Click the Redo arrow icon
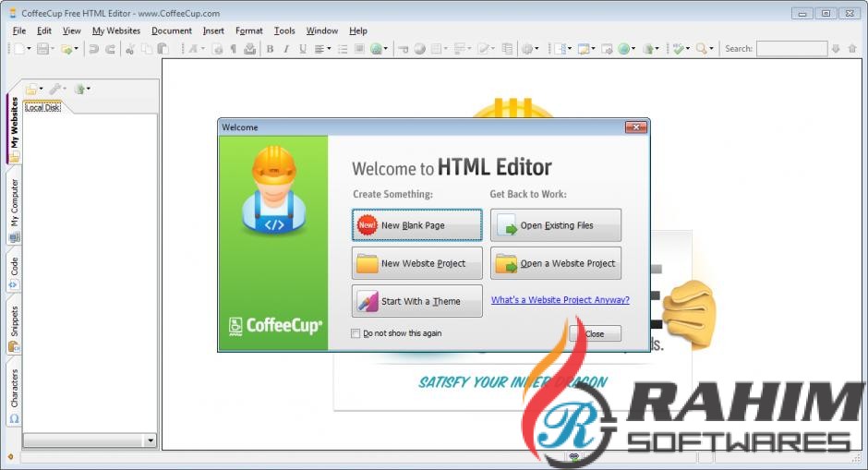 [x=110, y=49]
